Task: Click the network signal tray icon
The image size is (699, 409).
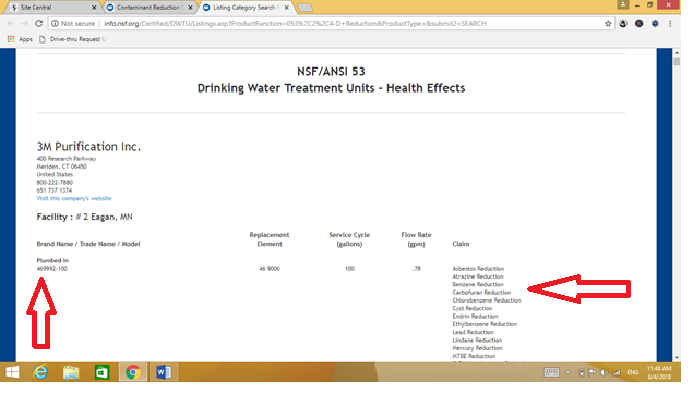Action: pyautogui.click(x=616, y=372)
